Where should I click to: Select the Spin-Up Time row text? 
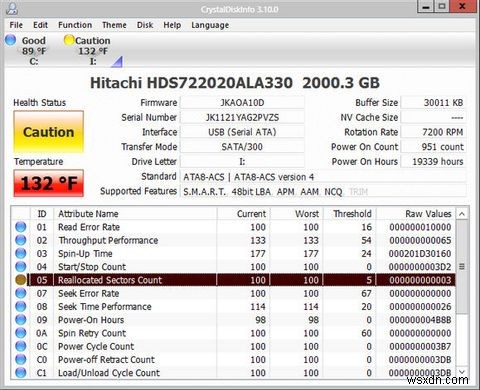click(85, 254)
